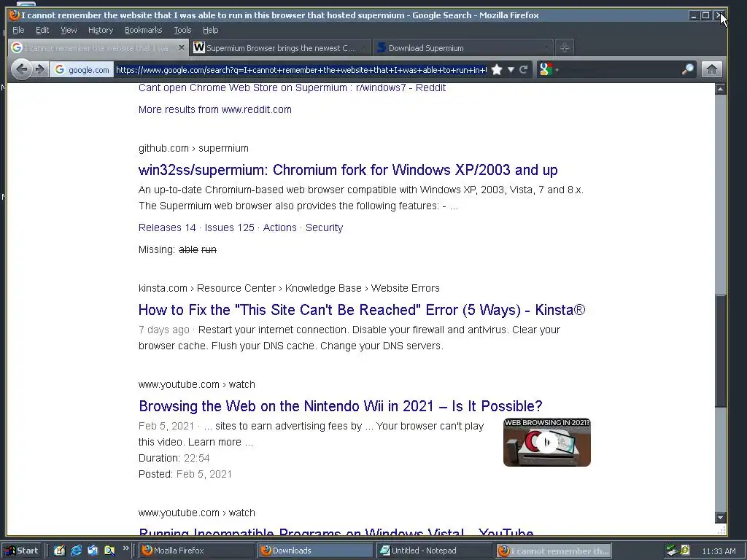Open the Windows Start menu

click(x=21, y=551)
